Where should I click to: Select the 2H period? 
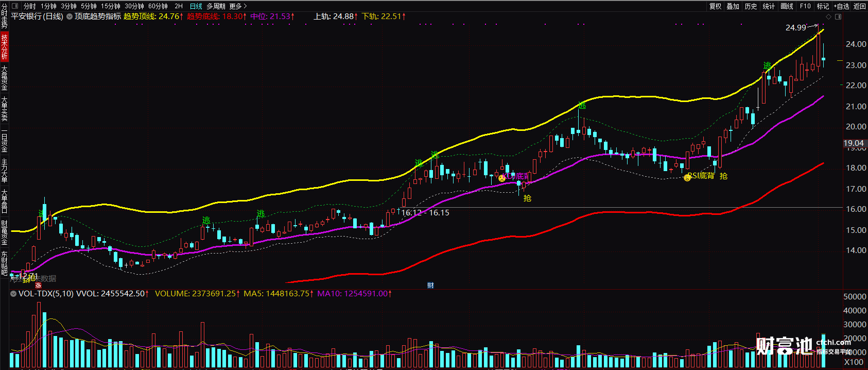(179, 6)
